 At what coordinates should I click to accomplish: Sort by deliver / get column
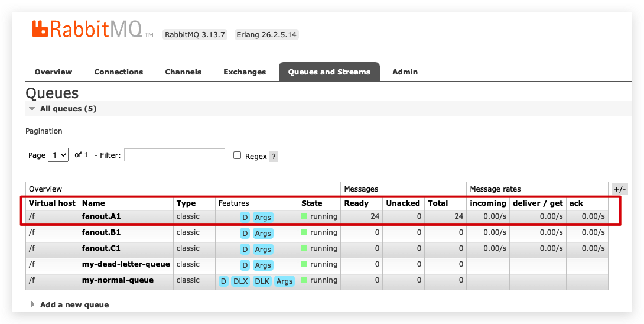pyautogui.click(x=538, y=203)
